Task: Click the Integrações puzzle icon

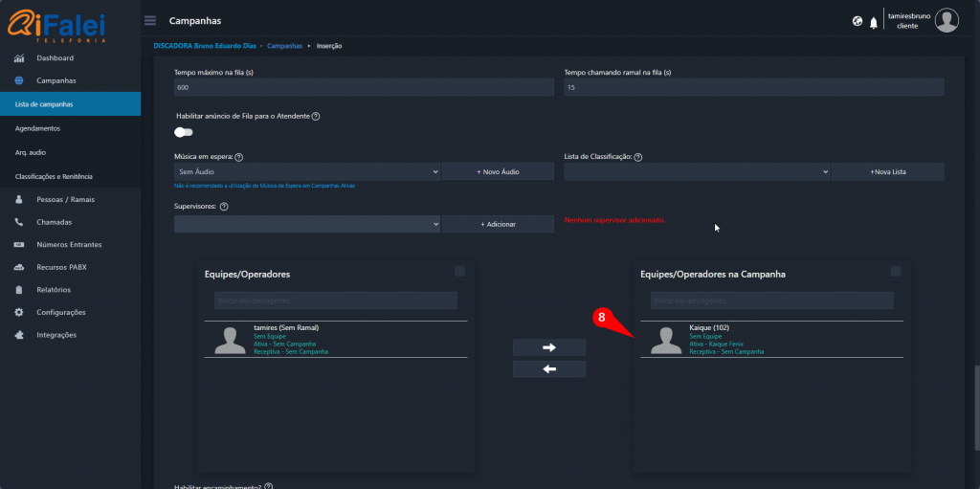Action: coord(19,335)
